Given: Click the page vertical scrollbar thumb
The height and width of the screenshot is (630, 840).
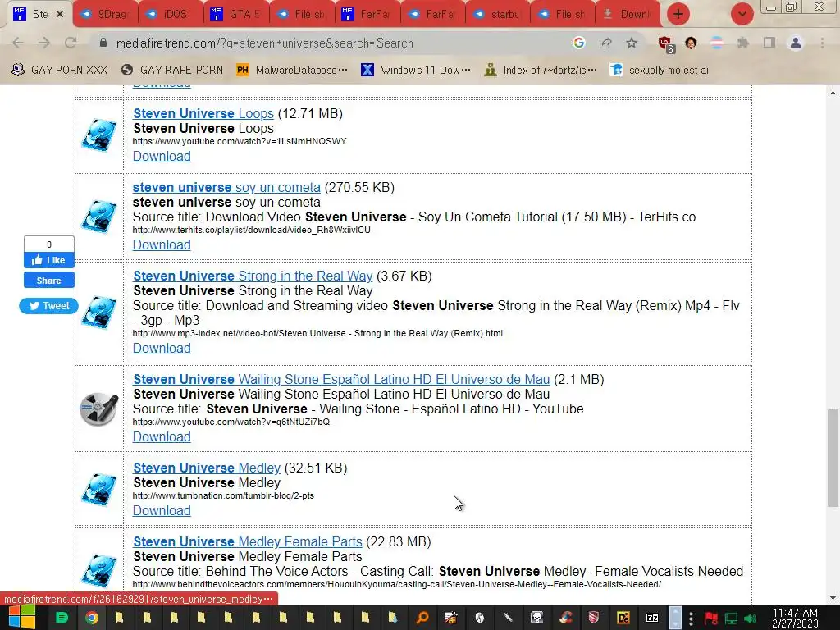Looking at the screenshot, I should (x=833, y=458).
